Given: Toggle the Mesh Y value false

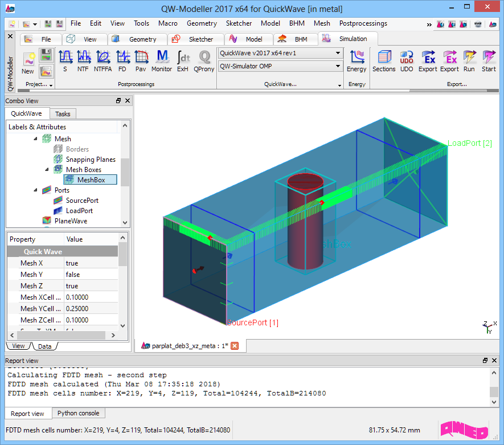Looking at the screenshot, I should click(91, 275).
